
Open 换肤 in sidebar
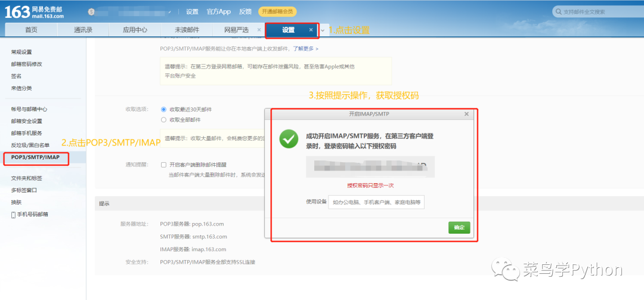[16, 202]
